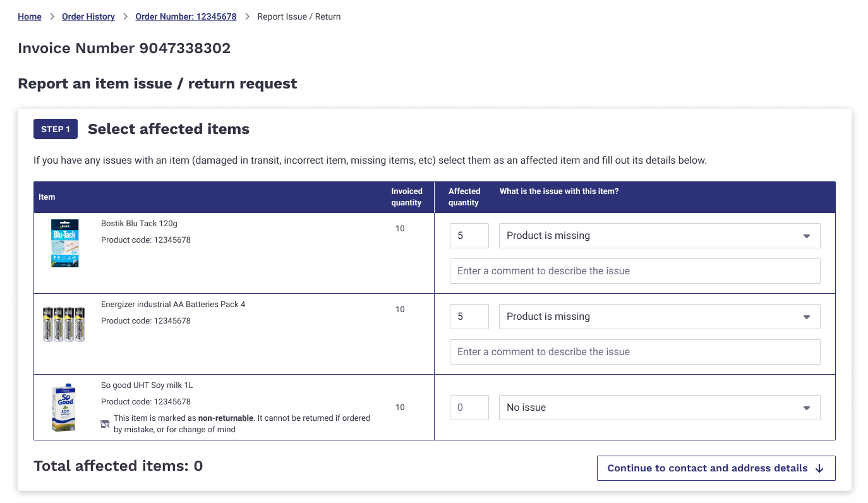This screenshot has height=503, width=868.
Task: Click 'Select affected items' heading
Action: pyautogui.click(x=169, y=129)
